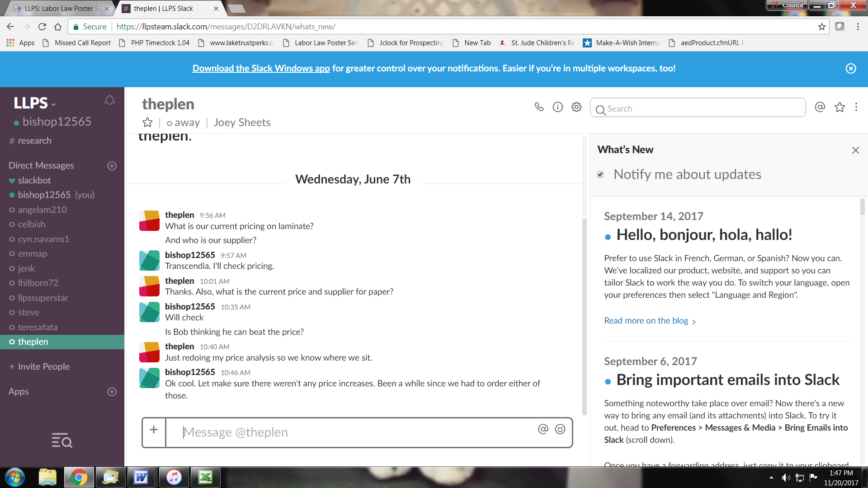Show starred items in header
The height and width of the screenshot is (488, 868).
coord(840,107)
